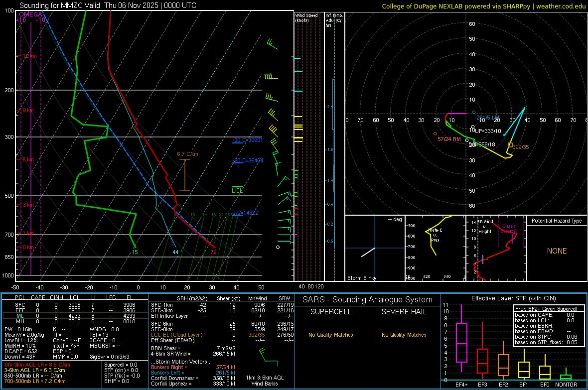Image resolution: width=588 pixels, height=390 pixels.
Task: Click the 'maxT = 75F' value
Action: coord(66,346)
